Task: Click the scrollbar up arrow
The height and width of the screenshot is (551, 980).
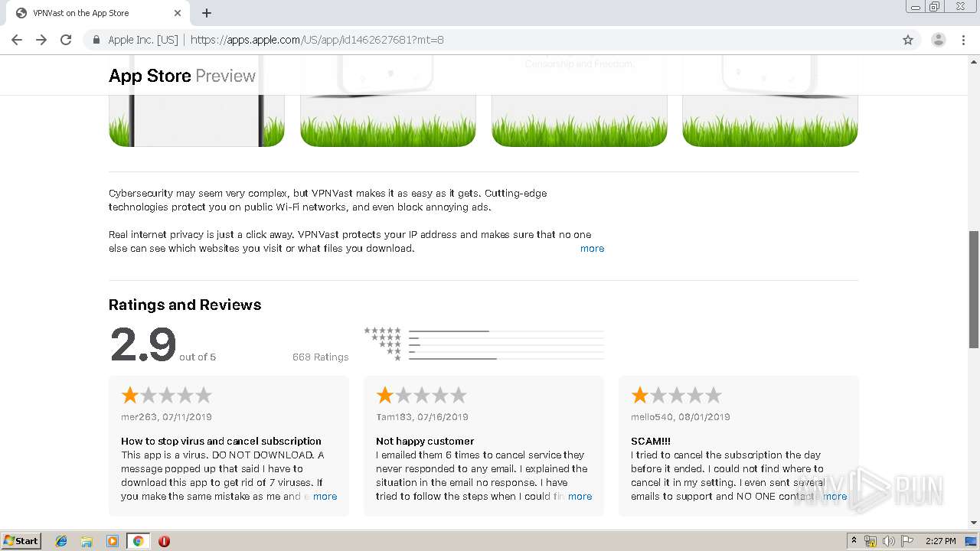Action: point(974,60)
